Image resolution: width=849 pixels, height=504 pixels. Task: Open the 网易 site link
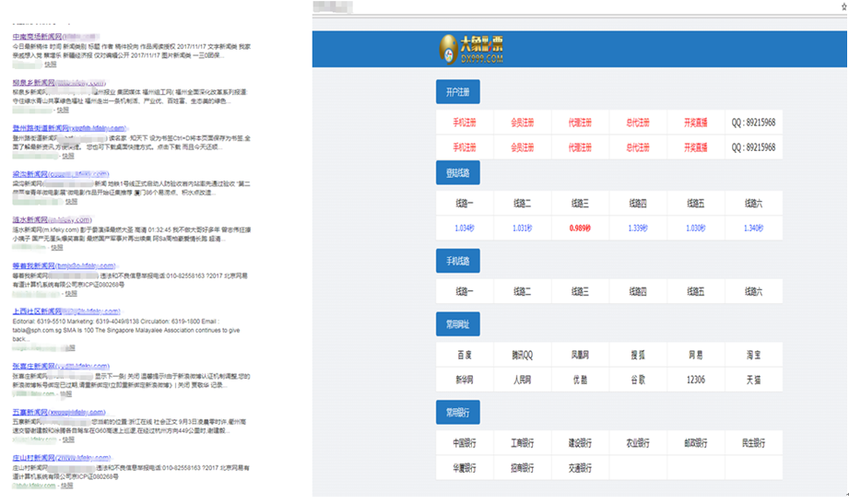pos(696,355)
